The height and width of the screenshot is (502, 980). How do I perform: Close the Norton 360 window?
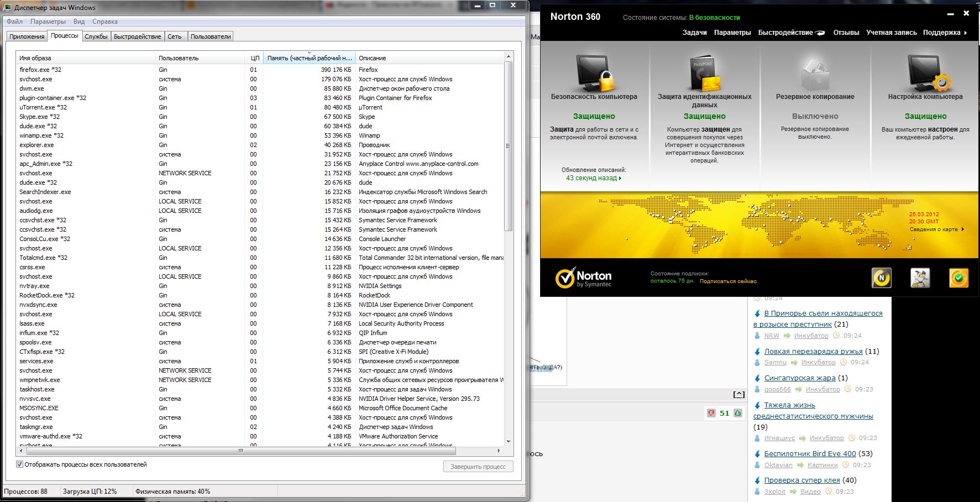point(966,13)
